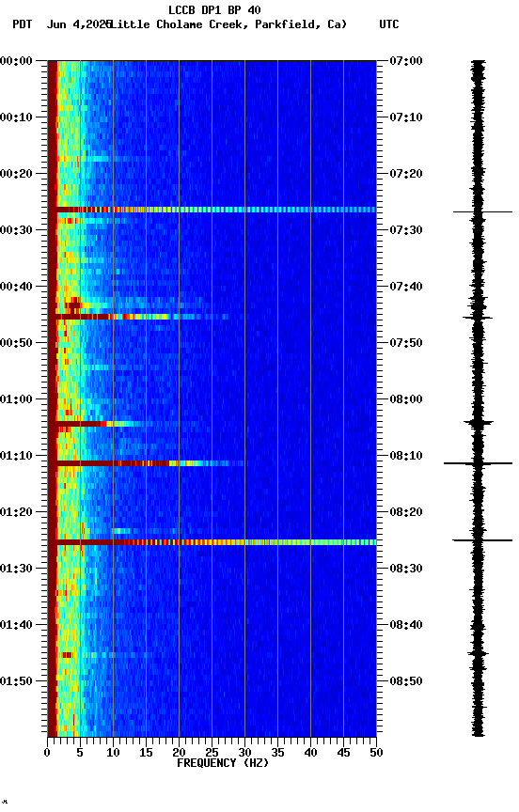This screenshot has height=812, width=519.
Task: Click the 00:10 PDT time label
Action: pyautogui.click(x=16, y=117)
